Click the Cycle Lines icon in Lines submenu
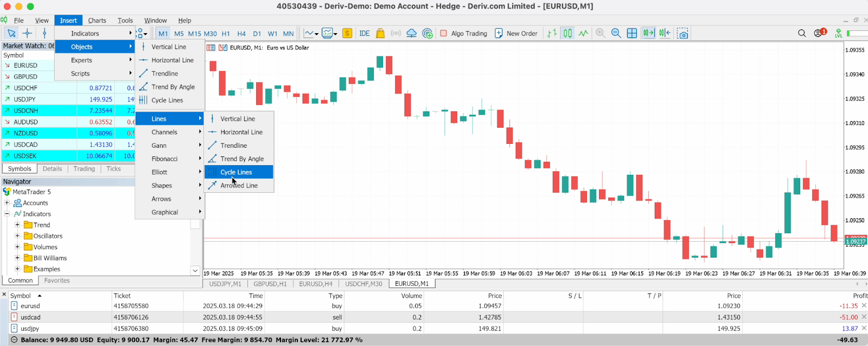Image resolution: width=868 pixels, height=346 pixels. tap(212, 172)
